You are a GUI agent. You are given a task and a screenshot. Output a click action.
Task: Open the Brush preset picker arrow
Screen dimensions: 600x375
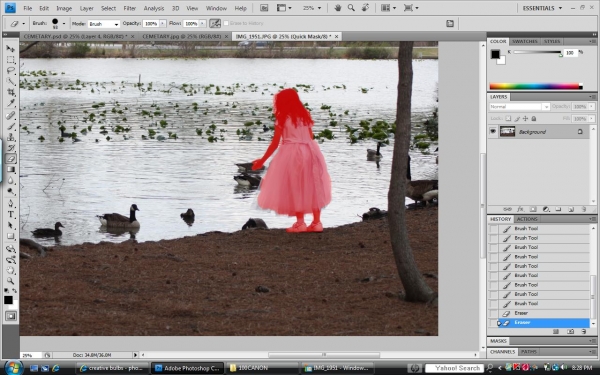(64, 24)
